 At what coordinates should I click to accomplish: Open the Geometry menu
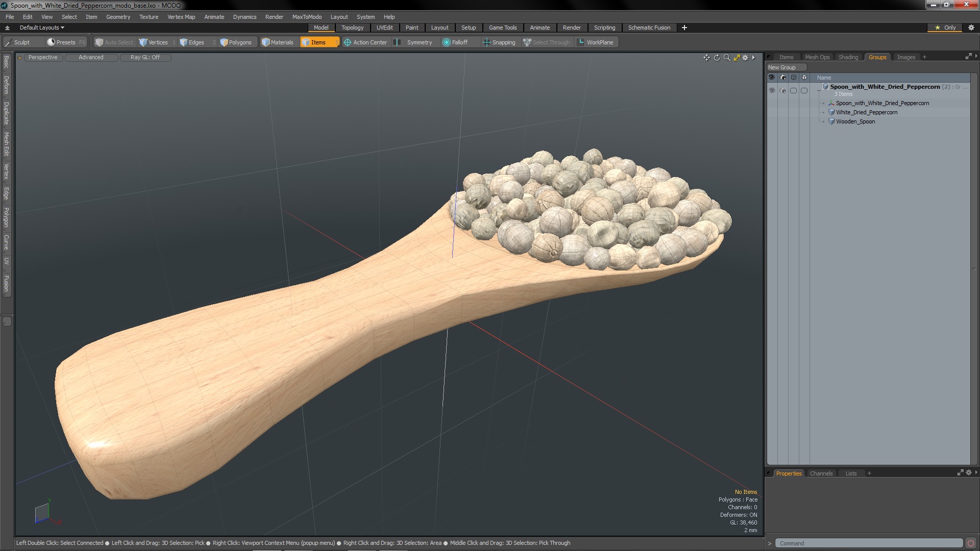pos(118,17)
